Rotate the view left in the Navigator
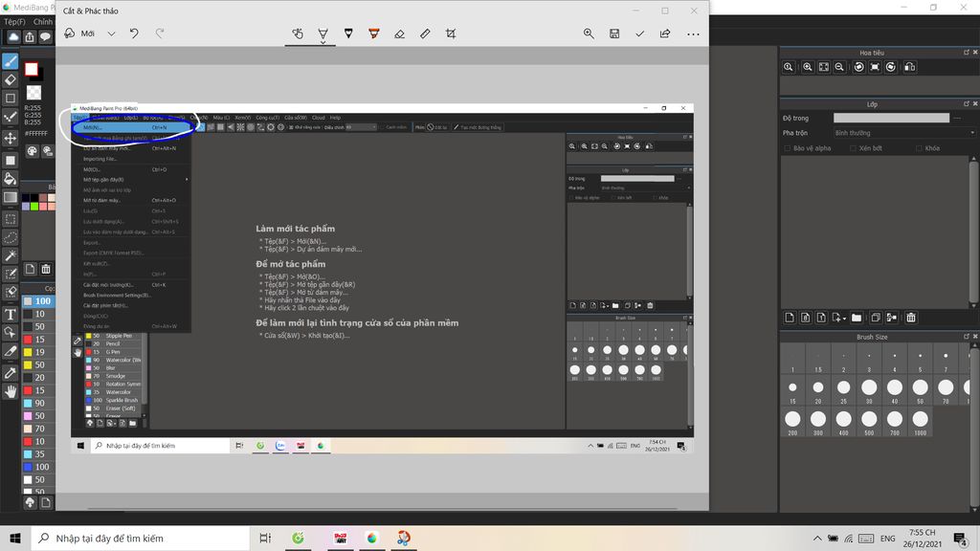Image resolution: width=980 pixels, height=551 pixels. click(858, 67)
